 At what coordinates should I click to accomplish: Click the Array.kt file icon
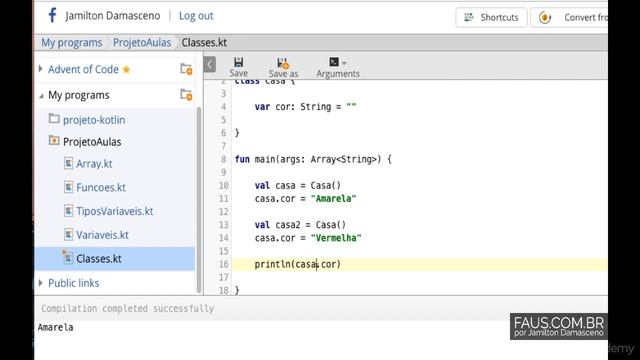[x=69, y=163]
